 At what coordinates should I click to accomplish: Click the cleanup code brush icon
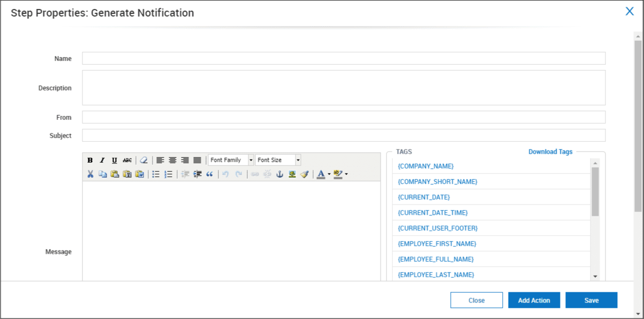click(304, 174)
